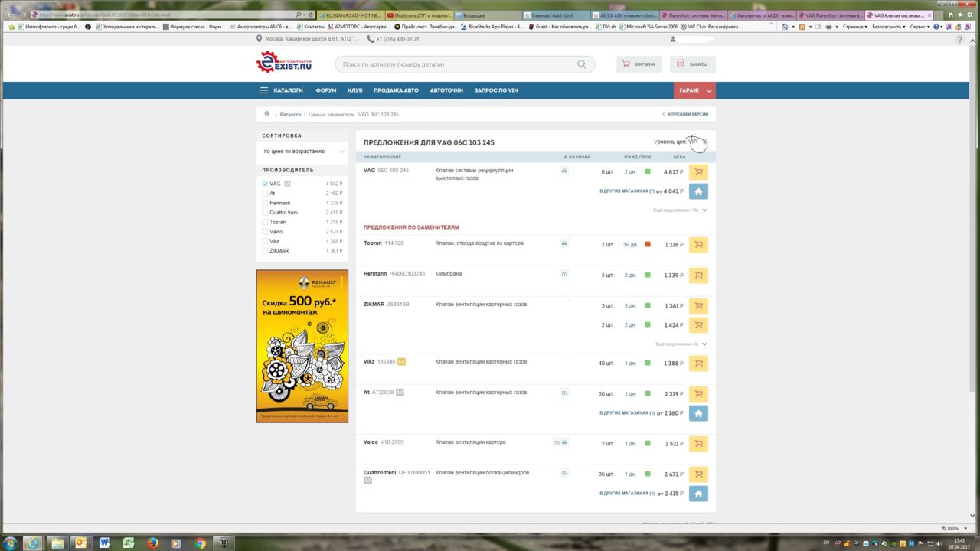The height and width of the screenshot is (551, 980).
Task: Open the Авточки section
Action: [446, 90]
